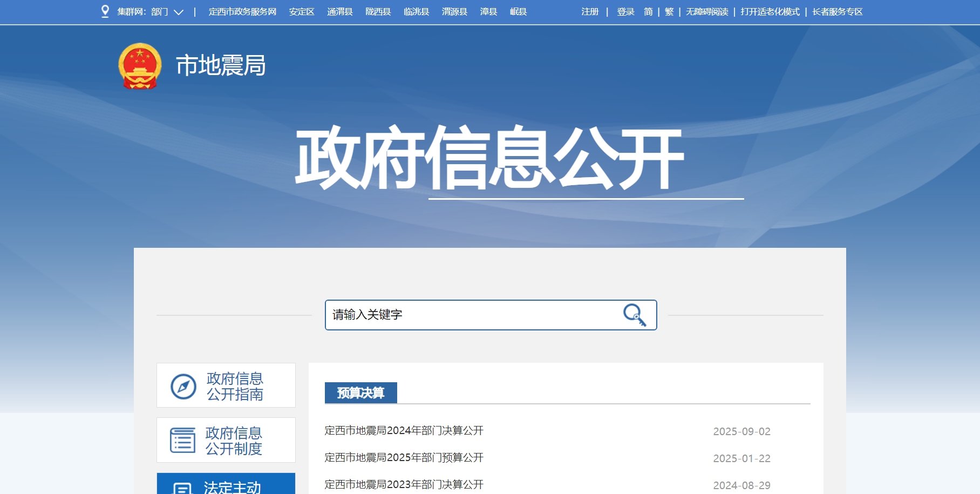Enable 打开适老化模式 elderly-friendly mode
The image size is (980, 494).
[770, 12]
